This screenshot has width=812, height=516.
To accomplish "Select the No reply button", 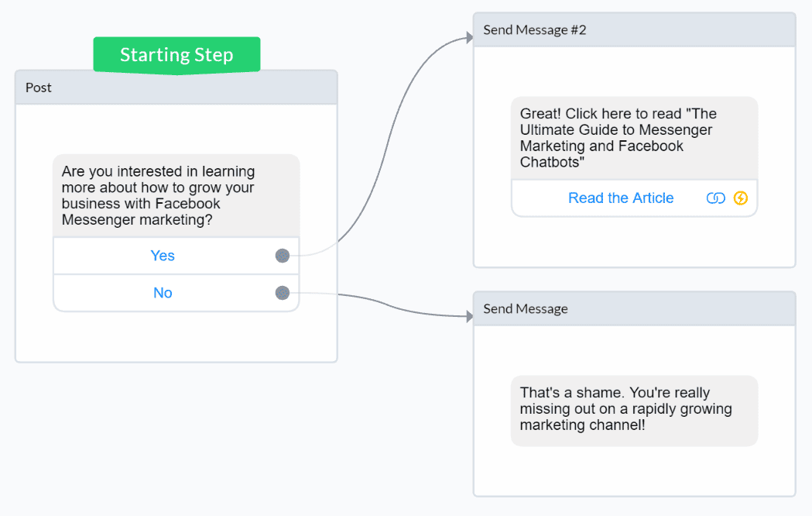I will coord(163,293).
